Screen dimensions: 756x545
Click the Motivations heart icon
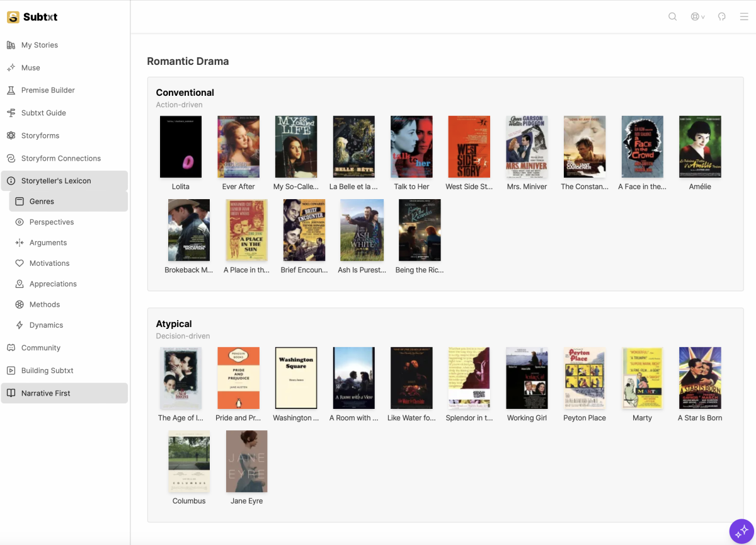click(20, 263)
